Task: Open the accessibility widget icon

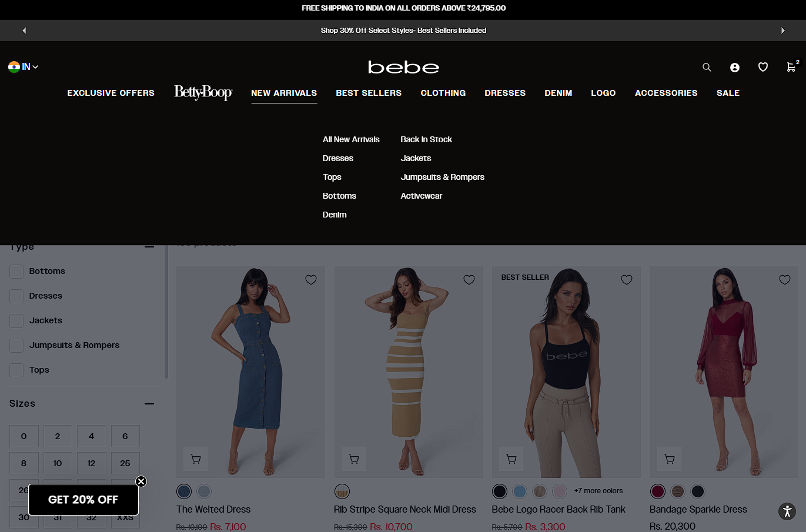Action: coord(787,511)
